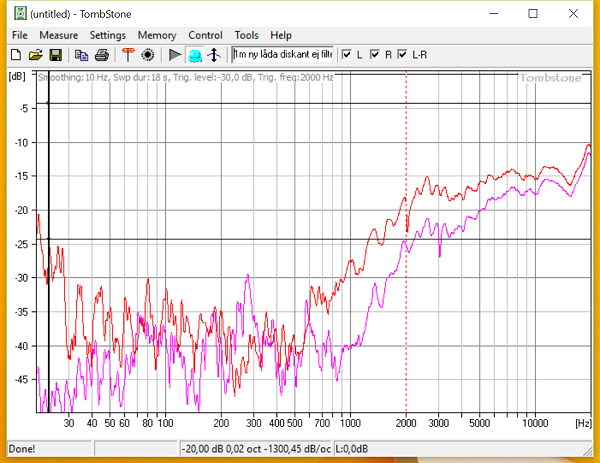Open a file with the folder icon
This screenshot has width=600, height=463.
36,55
